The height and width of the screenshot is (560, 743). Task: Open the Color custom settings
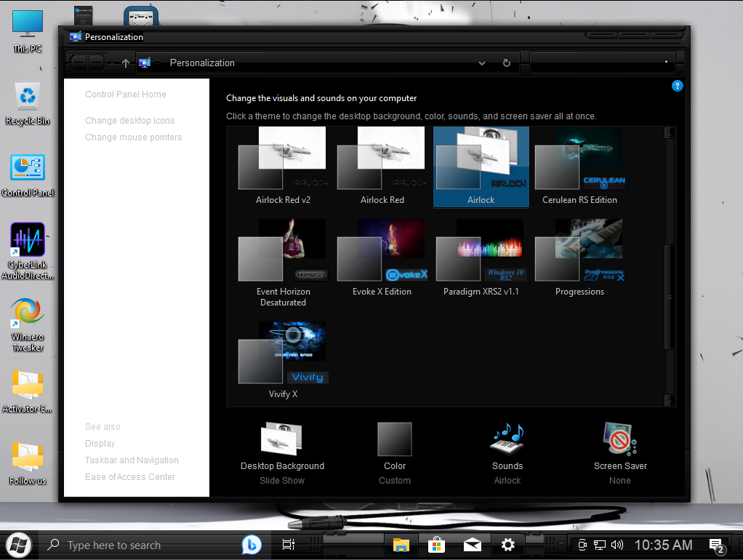(395, 454)
